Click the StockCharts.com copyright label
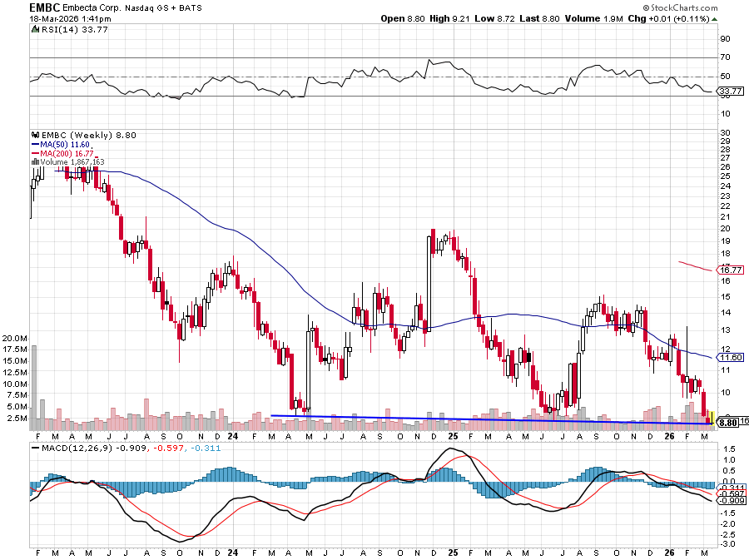 tap(680, 7)
